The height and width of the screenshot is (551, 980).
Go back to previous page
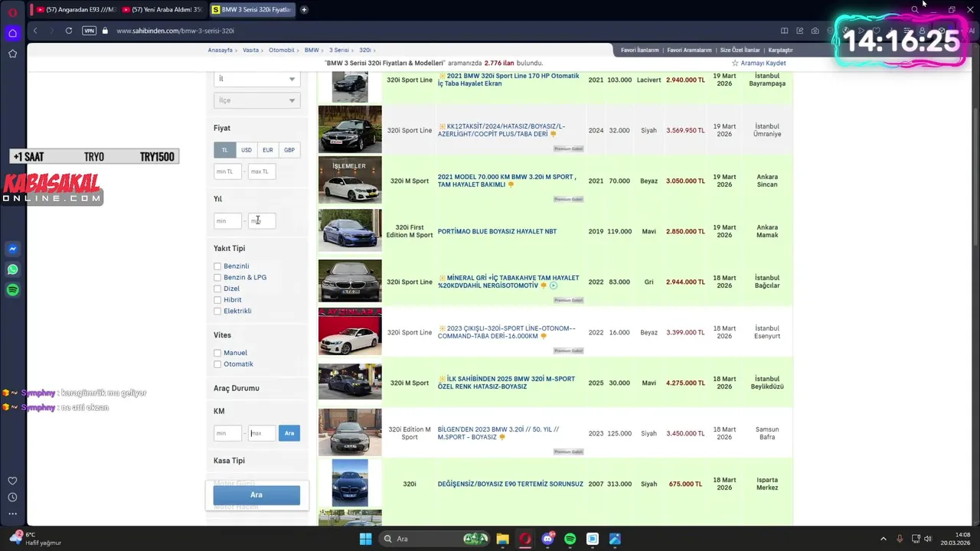35,31
